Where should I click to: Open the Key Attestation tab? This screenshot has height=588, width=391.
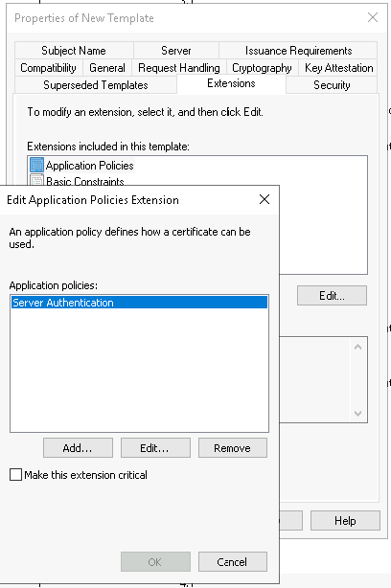pos(339,68)
